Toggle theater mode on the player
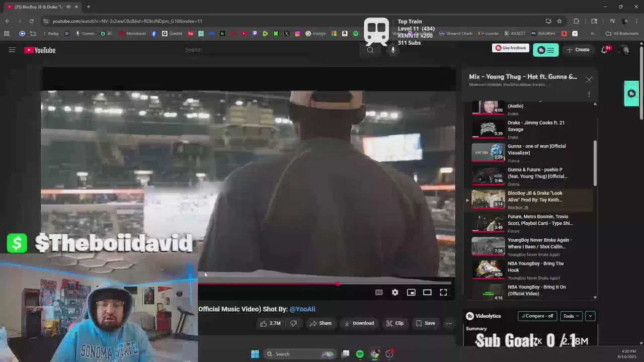The image size is (644, 362). coord(427,292)
